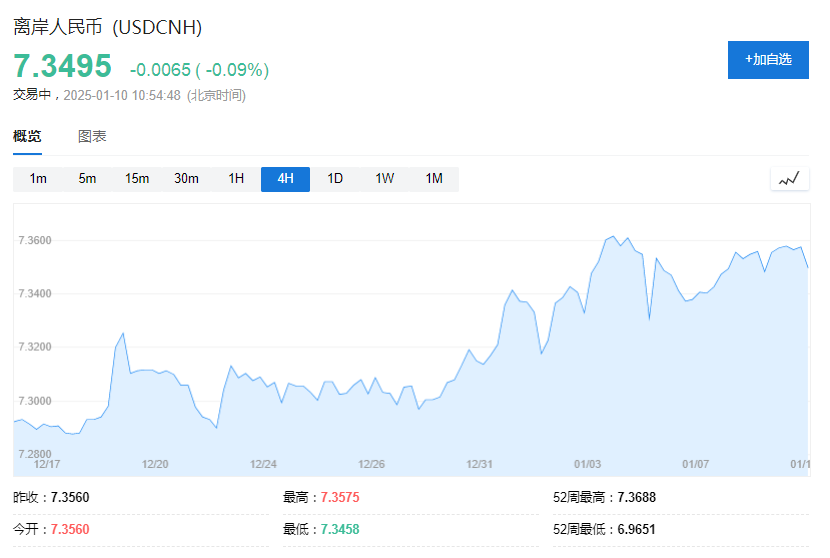
Task: Click the 昨收 value 7.3560
Action: (x=70, y=498)
